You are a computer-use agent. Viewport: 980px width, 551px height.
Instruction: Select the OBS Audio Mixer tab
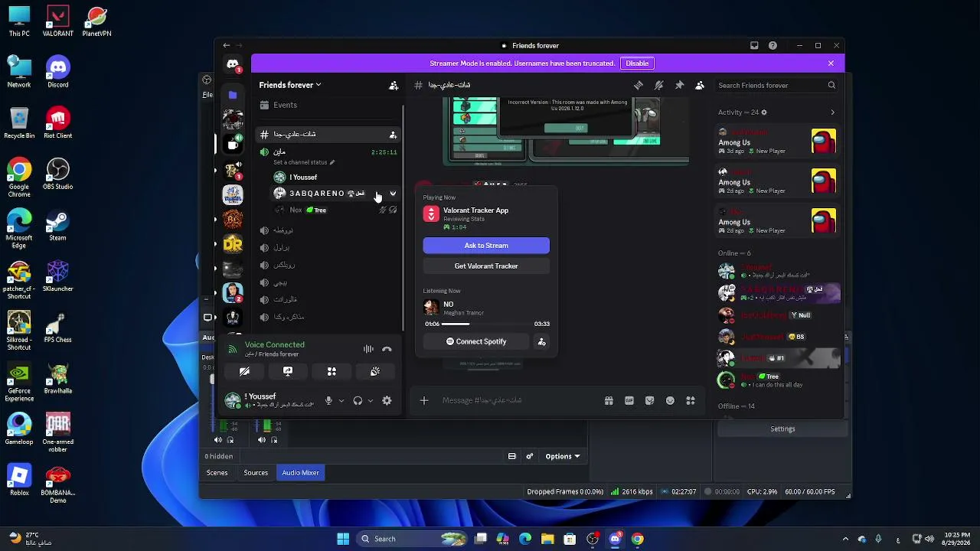(300, 473)
